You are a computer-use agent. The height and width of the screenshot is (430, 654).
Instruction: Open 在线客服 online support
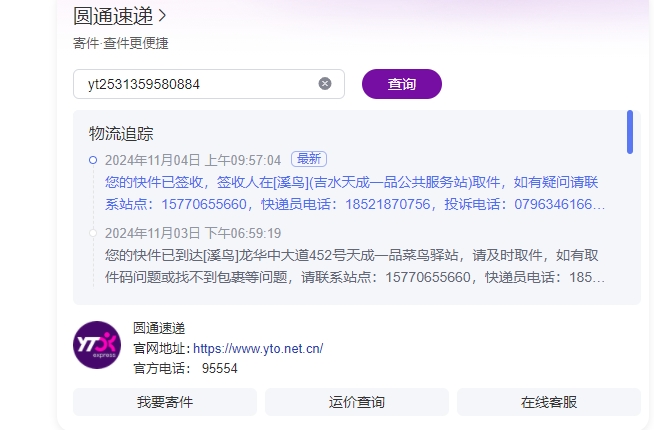pos(548,402)
